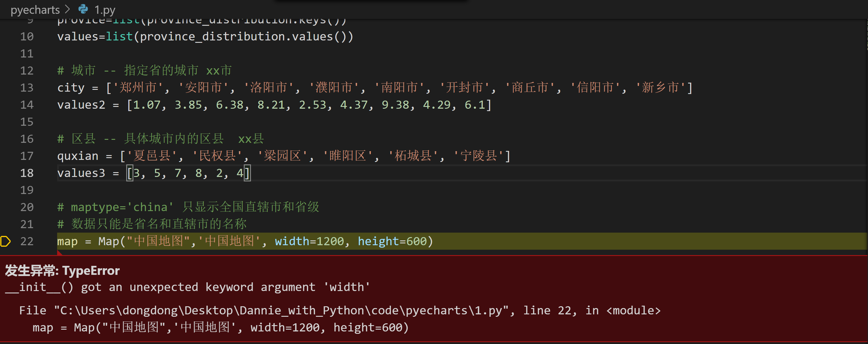Place cursor on city variable name
868x344 pixels.
71,88
